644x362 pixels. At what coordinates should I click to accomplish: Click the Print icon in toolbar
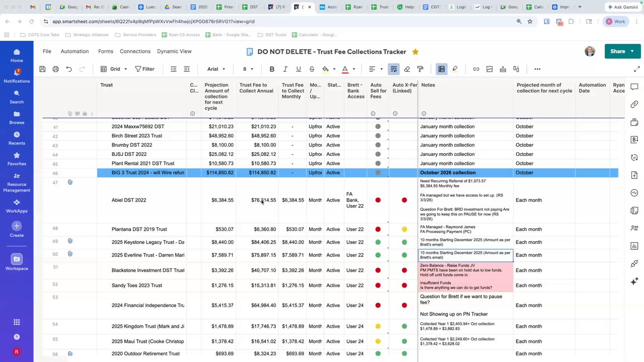[x=55, y=69]
